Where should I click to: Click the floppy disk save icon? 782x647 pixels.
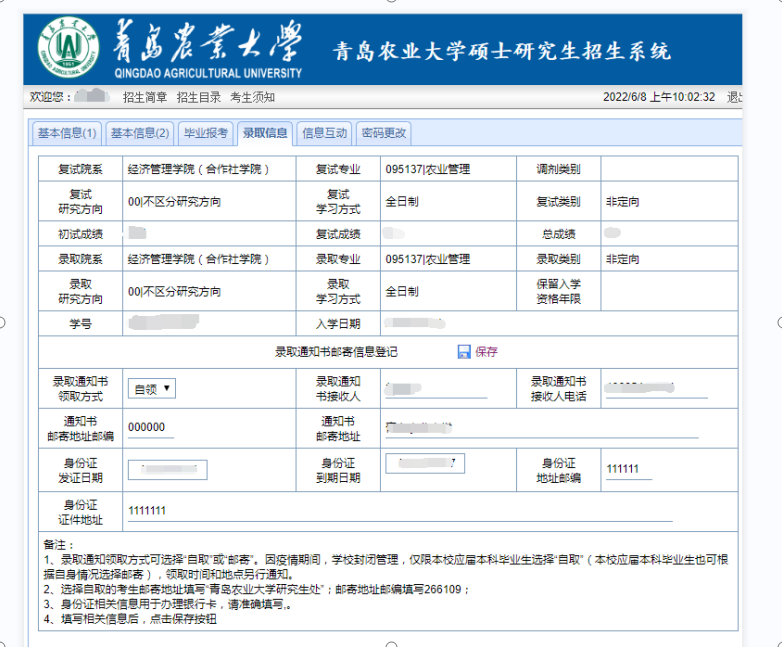point(464,352)
